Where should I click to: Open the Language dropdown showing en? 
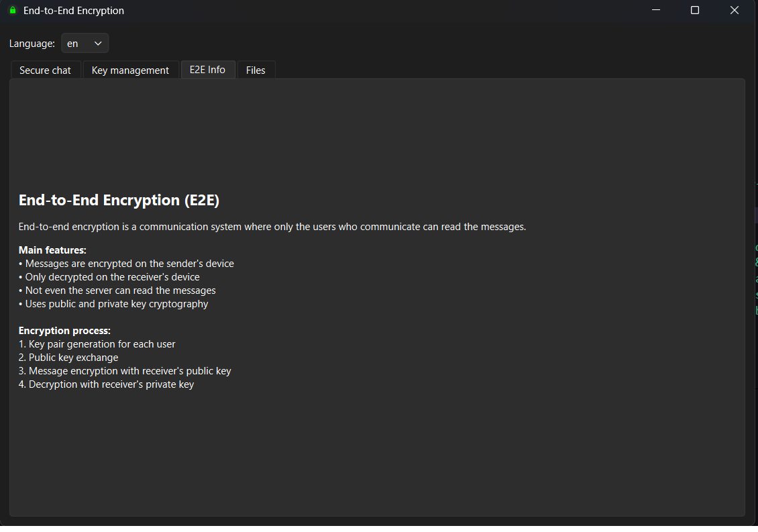pyautogui.click(x=85, y=44)
